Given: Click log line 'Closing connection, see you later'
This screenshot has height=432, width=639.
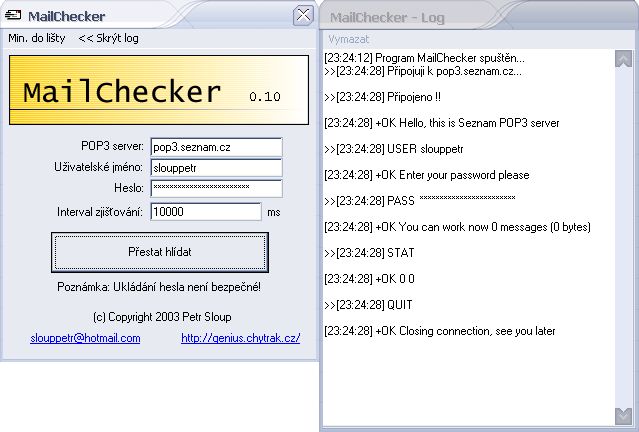Looking at the screenshot, I should [x=440, y=331].
